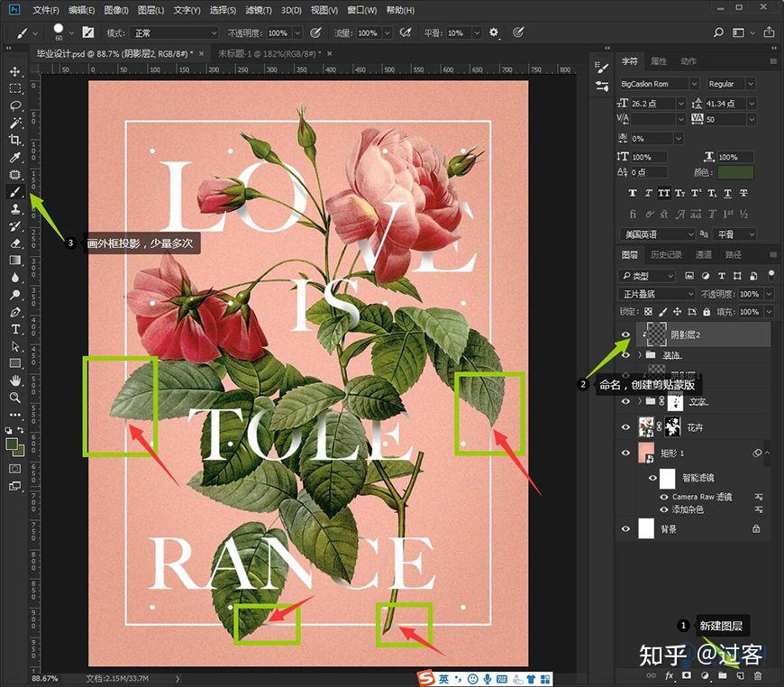Click the delete layer trash icon

tap(758, 675)
